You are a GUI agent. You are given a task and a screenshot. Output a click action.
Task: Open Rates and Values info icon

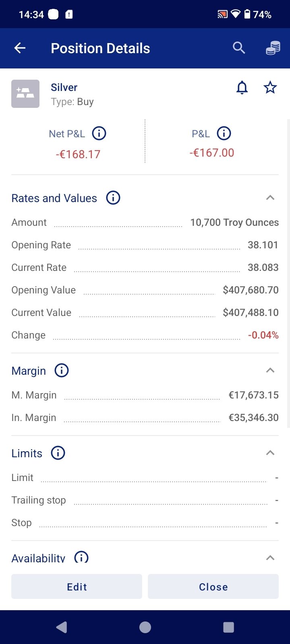point(113,198)
